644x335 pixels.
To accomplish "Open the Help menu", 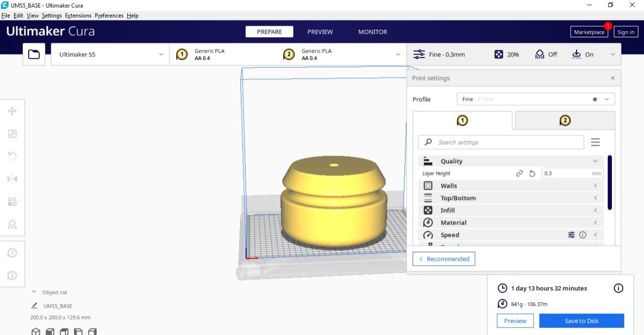I will point(132,16).
